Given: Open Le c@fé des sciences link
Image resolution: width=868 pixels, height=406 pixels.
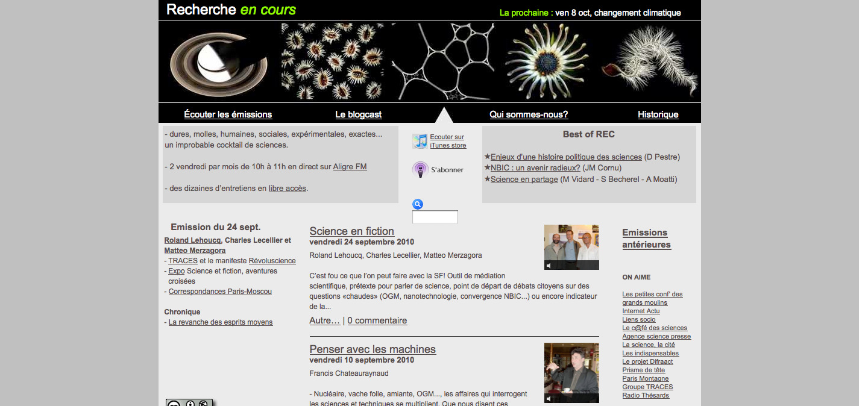Looking at the screenshot, I should click(655, 328).
